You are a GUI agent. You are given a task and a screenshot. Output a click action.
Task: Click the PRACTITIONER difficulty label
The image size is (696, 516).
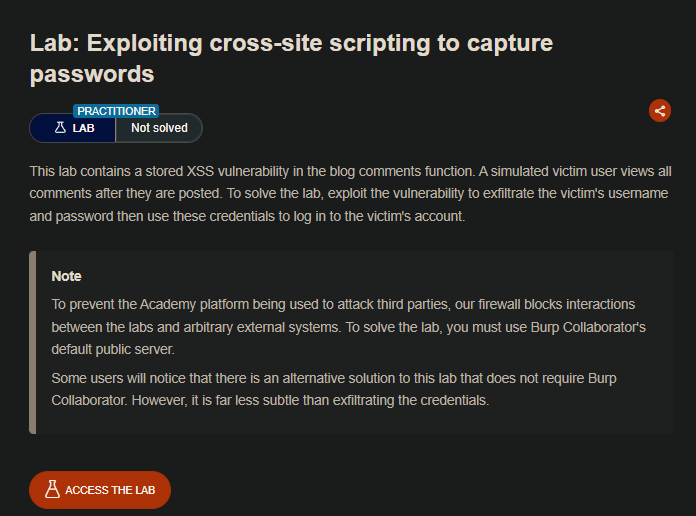pyautogui.click(x=116, y=111)
